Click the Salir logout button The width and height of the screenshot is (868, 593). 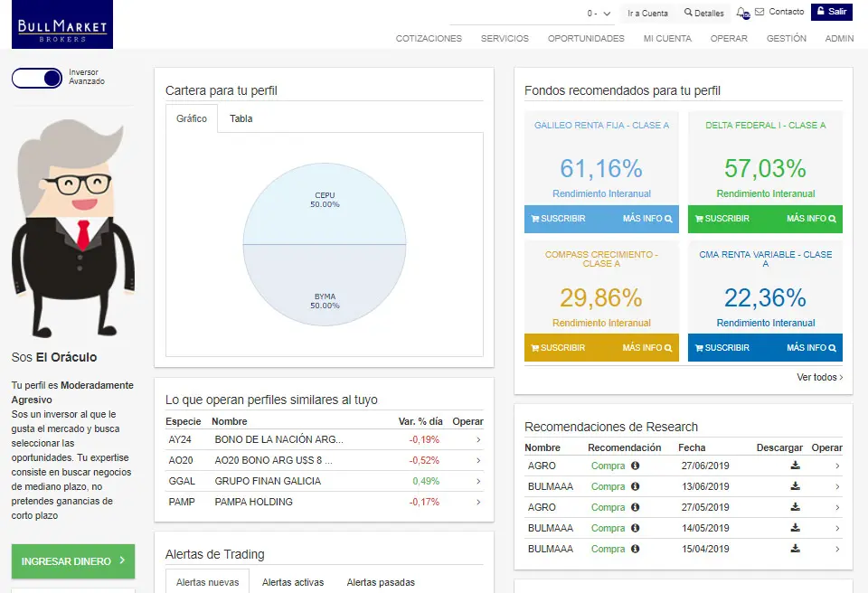click(832, 12)
